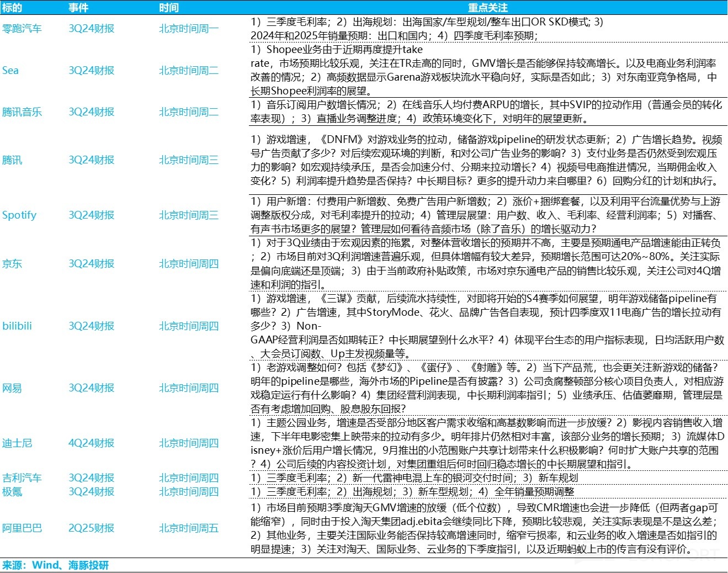Click 3Q24财报 in the 吉利汽车 row
The image size is (728, 573).
click(x=92, y=478)
